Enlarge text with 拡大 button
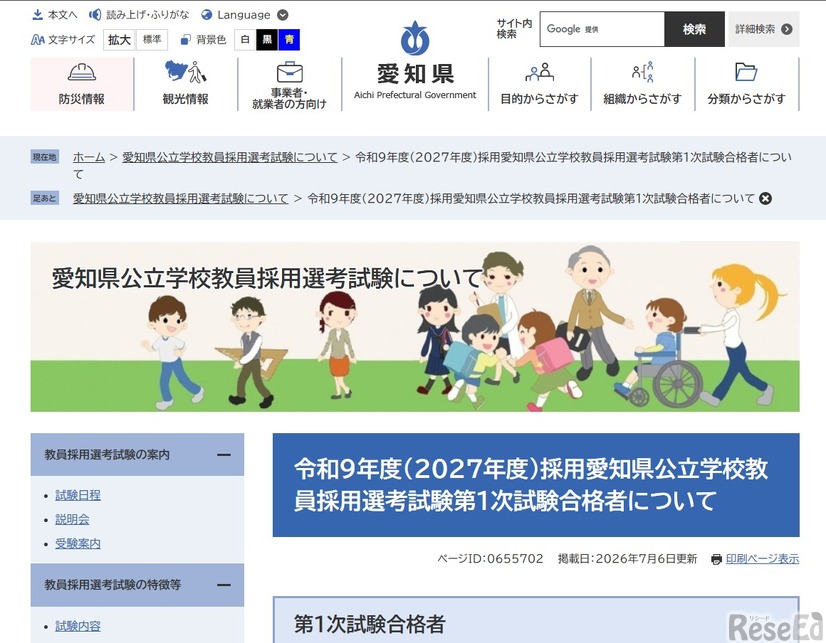The image size is (826, 643). (120, 39)
